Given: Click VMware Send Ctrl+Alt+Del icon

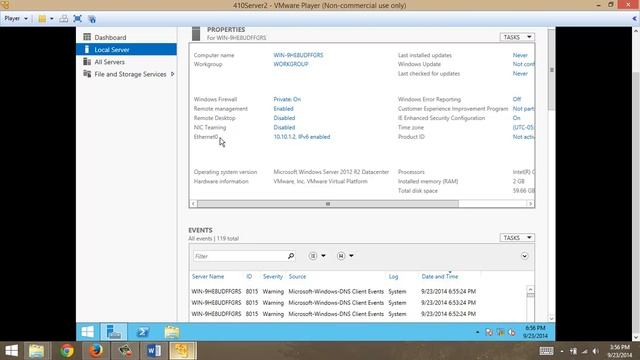Looking at the screenshot, I should pyautogui.click(x=64, y=19).
